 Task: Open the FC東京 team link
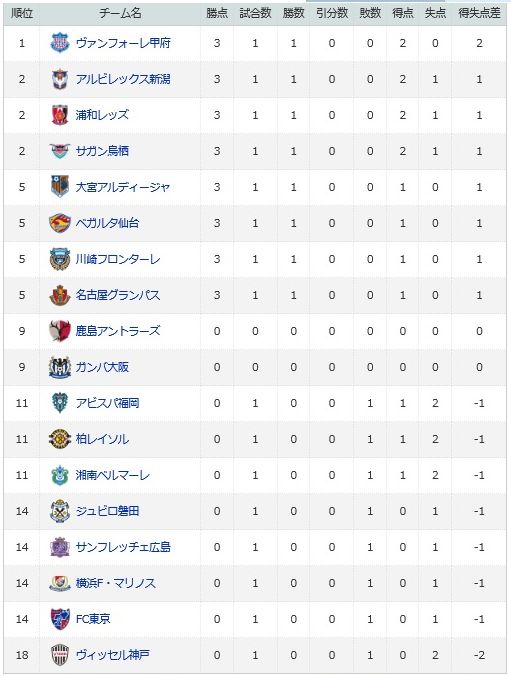click(93, 619)
